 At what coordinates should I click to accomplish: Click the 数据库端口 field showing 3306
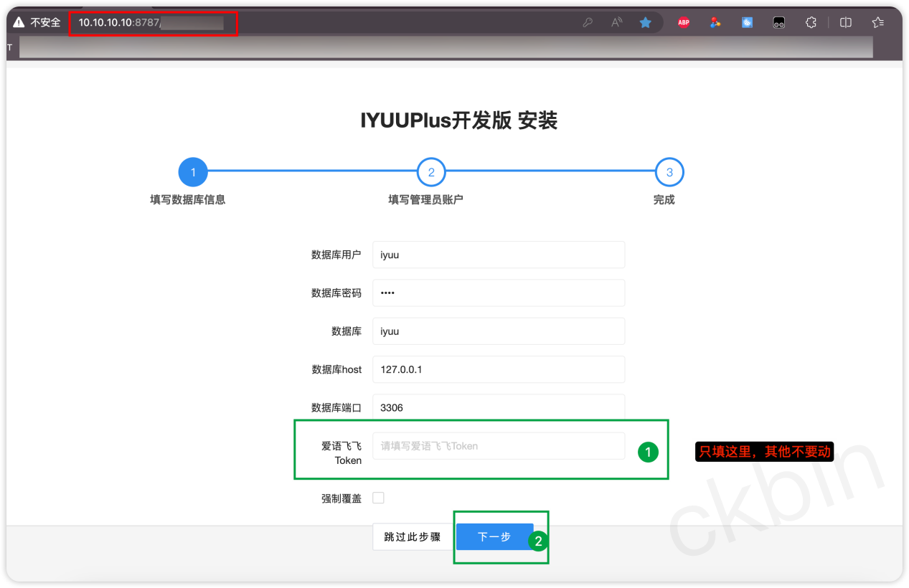(499, 407)
